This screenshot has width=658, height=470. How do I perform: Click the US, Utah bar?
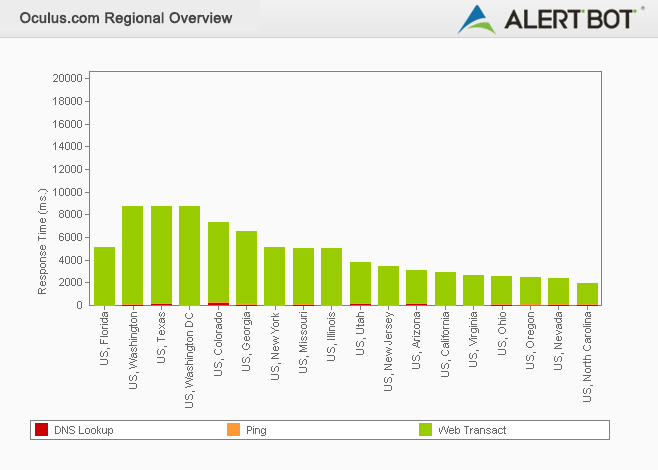click(x=360, y=284)
